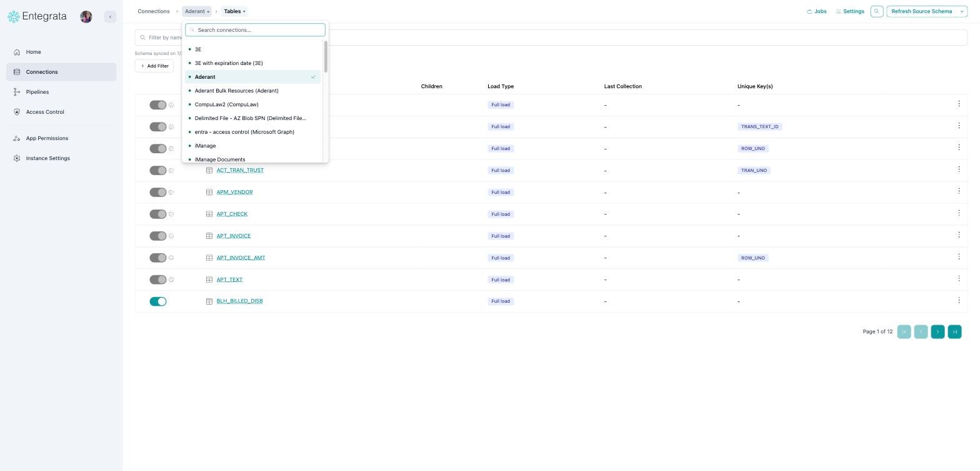Open the three-dot menu for APT_INVOICE_AMT
The height and width of the screenshot is (471, 980).
coord(959,257)
